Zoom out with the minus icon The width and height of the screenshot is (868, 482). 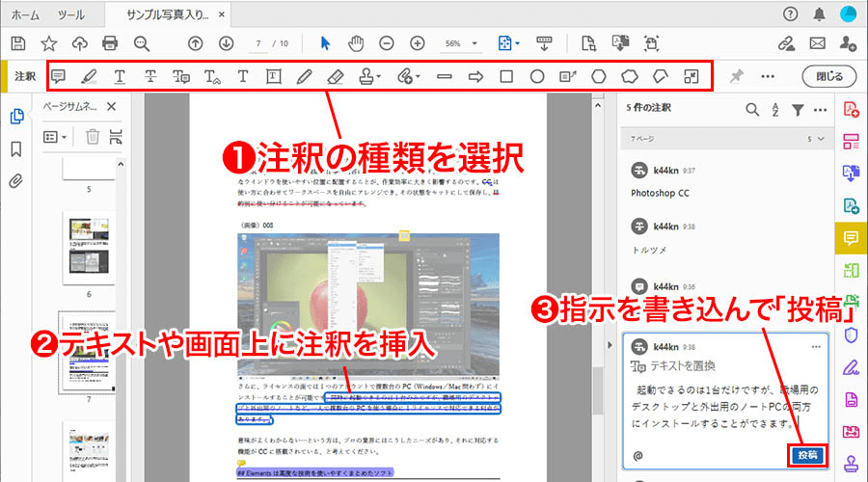pos(387,43)
